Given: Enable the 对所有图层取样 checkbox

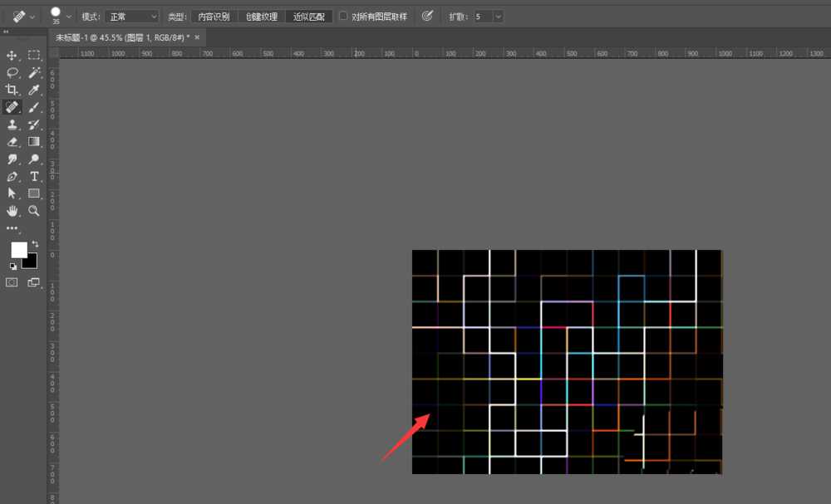Looking at the screenshot, I should 343,16.
